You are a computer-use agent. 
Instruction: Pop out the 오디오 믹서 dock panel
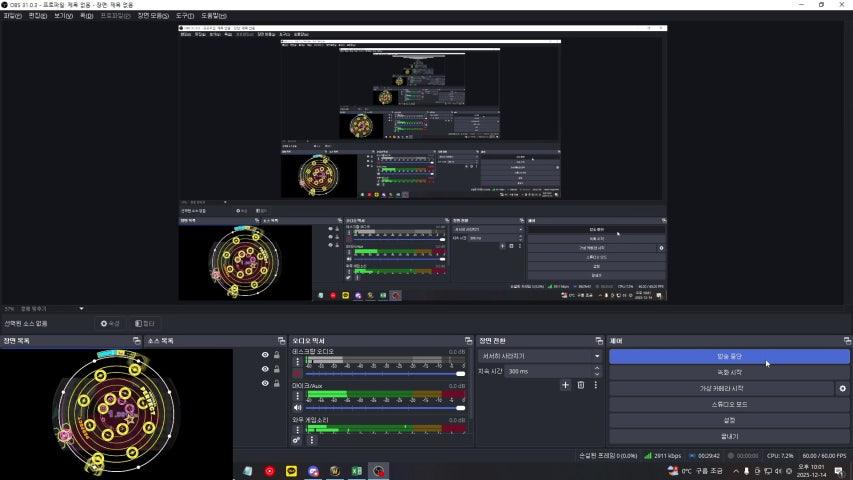[x=469, y=341]
